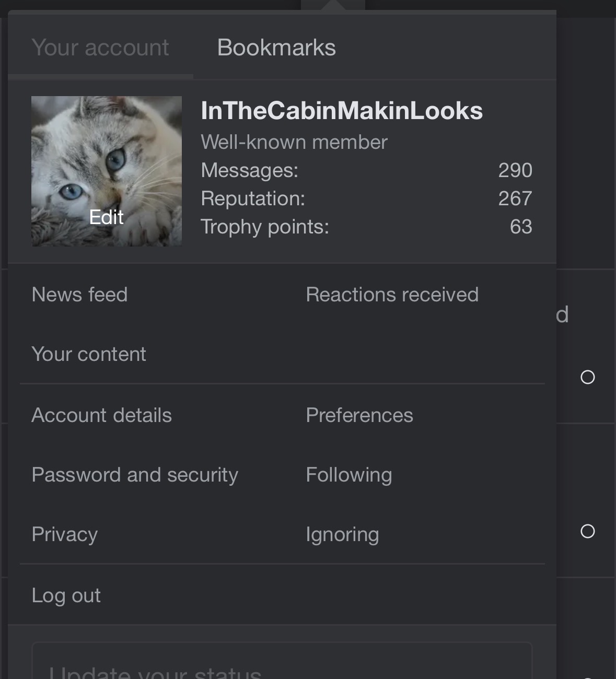616x679 pixels.
Task: Open Reactions received
Action: point(392,295)
